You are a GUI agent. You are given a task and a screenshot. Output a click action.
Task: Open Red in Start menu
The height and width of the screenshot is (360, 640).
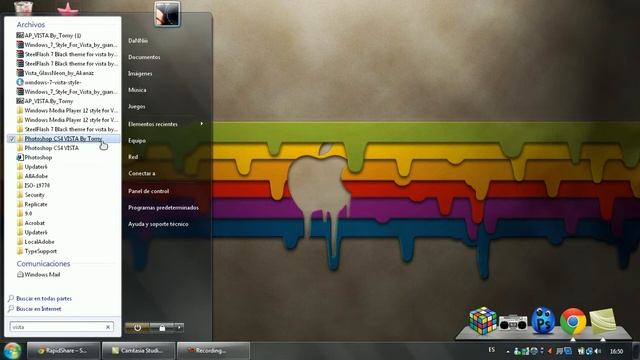(133, 157)
